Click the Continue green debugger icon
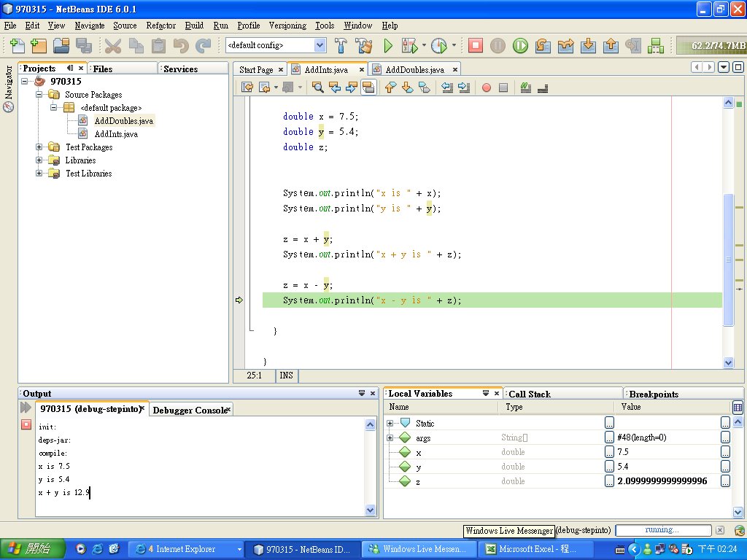This screenshot has height=560, width=747. [x=520, y=46]
